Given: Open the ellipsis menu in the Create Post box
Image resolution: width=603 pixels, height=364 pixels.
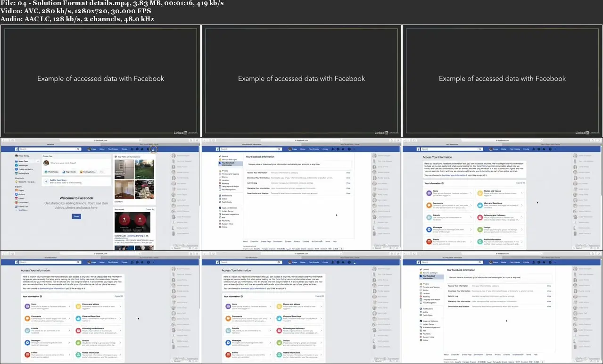Looking at the screenshot, I should pos(101,172).
